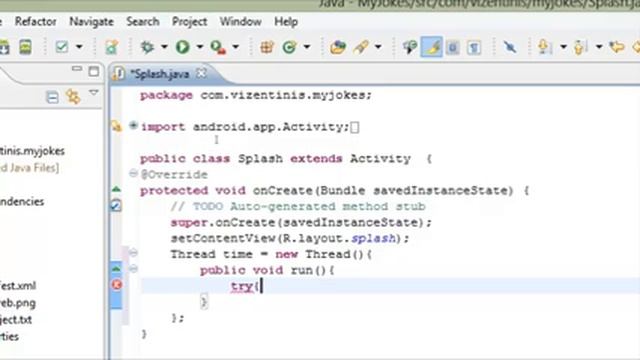This screenshot has width=640, height=360.
Task: Click the Next Annotation arrow icon
Action: tap(544, 47)
